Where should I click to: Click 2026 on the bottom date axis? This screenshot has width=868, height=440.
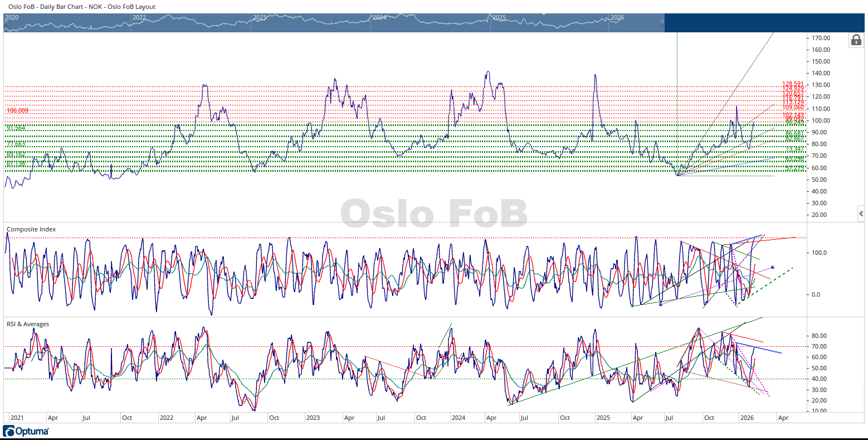click(x=747, y=418)
